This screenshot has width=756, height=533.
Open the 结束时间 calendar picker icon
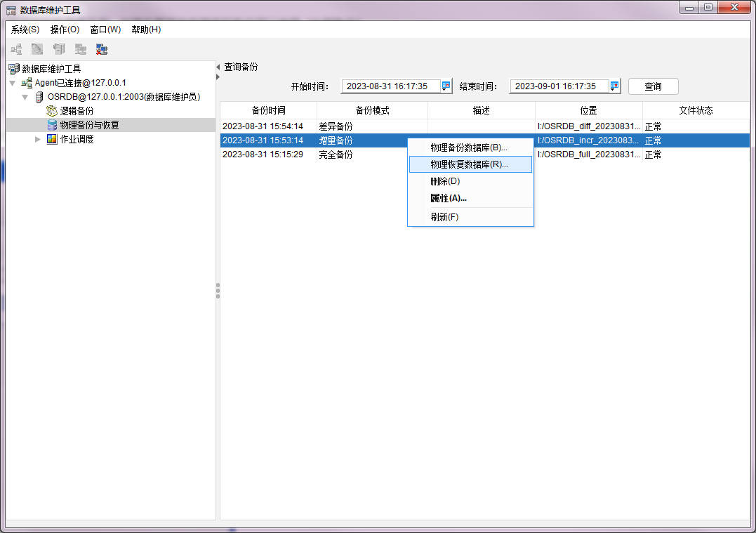click(x=614, y=86)
